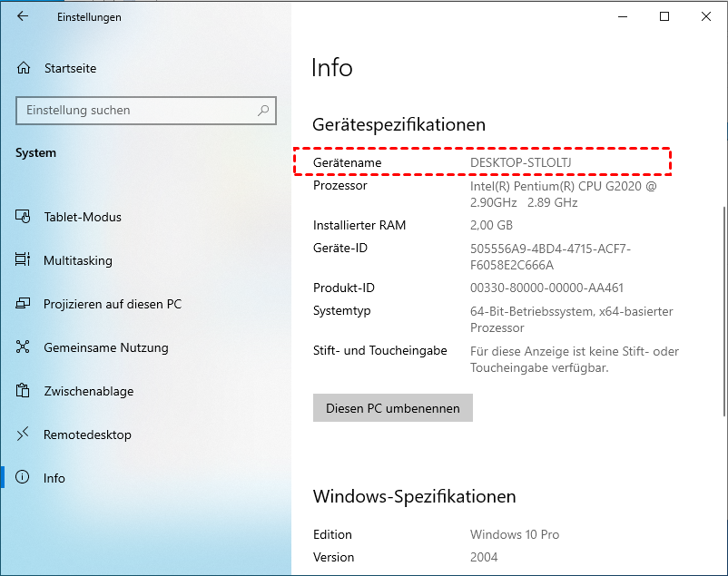Viewport: 728px width, 576px height.
Task: Click the Startseite home icon
Action: (x=24, y=68)
